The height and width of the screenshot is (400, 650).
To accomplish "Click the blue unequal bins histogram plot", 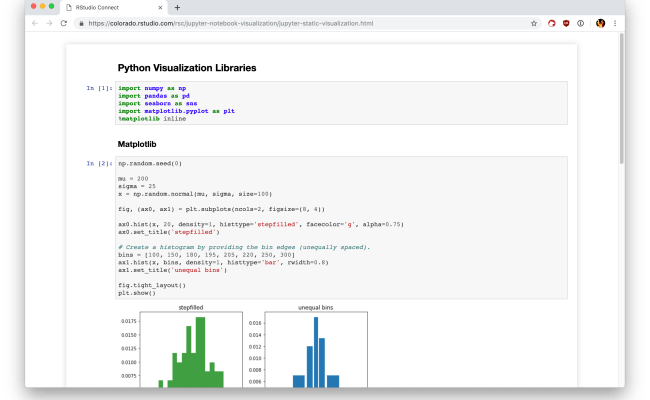I will point(316,350).
